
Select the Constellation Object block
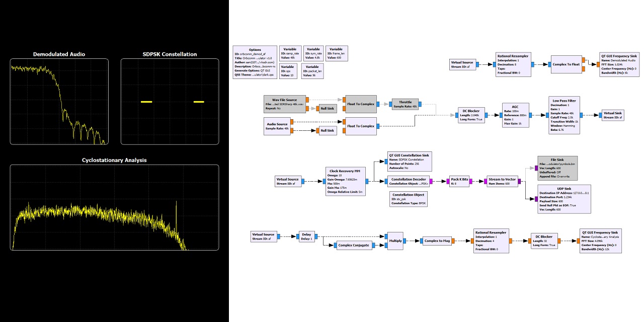408,199
